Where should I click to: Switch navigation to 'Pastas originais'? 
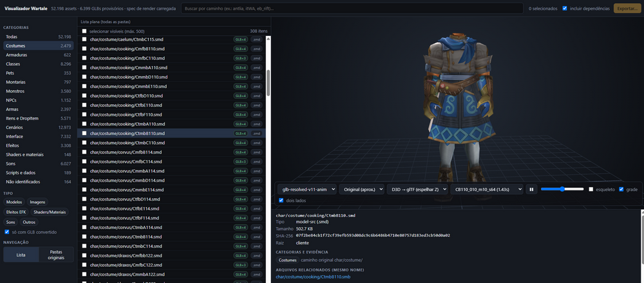coord(56,254)
